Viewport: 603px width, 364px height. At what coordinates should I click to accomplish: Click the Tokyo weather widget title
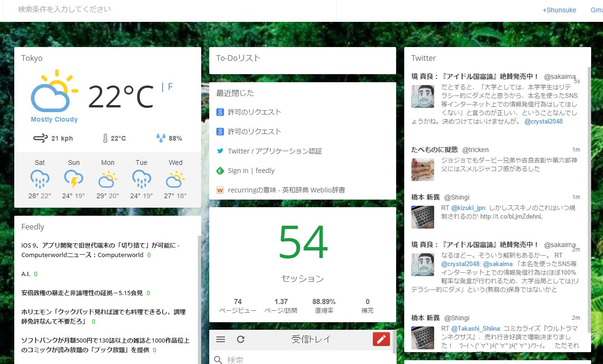32,58
